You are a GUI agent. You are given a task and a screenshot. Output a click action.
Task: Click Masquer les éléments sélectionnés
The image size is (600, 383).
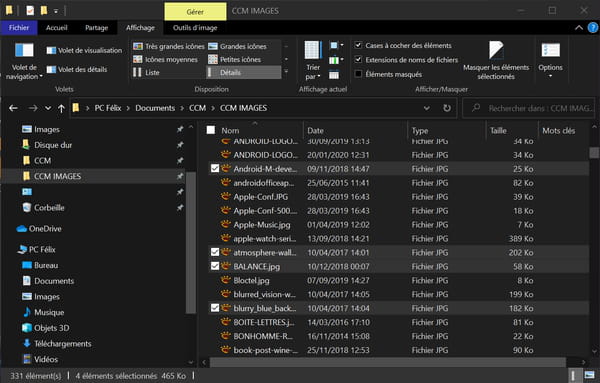click(x=496, y=60)
